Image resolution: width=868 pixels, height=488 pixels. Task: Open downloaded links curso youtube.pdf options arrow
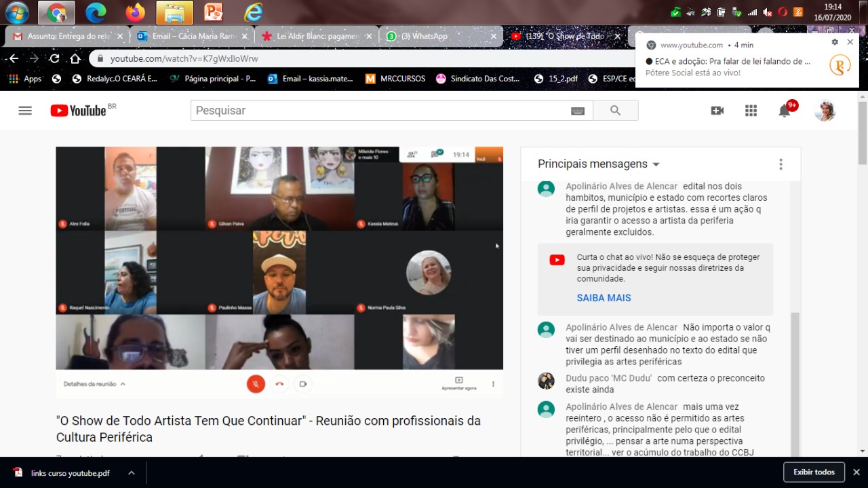(x=132, y=473)
